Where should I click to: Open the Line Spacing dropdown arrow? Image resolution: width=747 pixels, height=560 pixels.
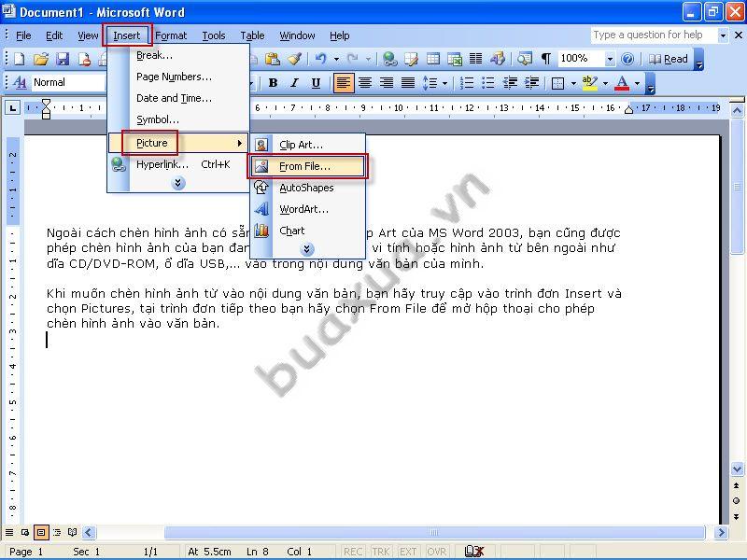tap(445, 83)
